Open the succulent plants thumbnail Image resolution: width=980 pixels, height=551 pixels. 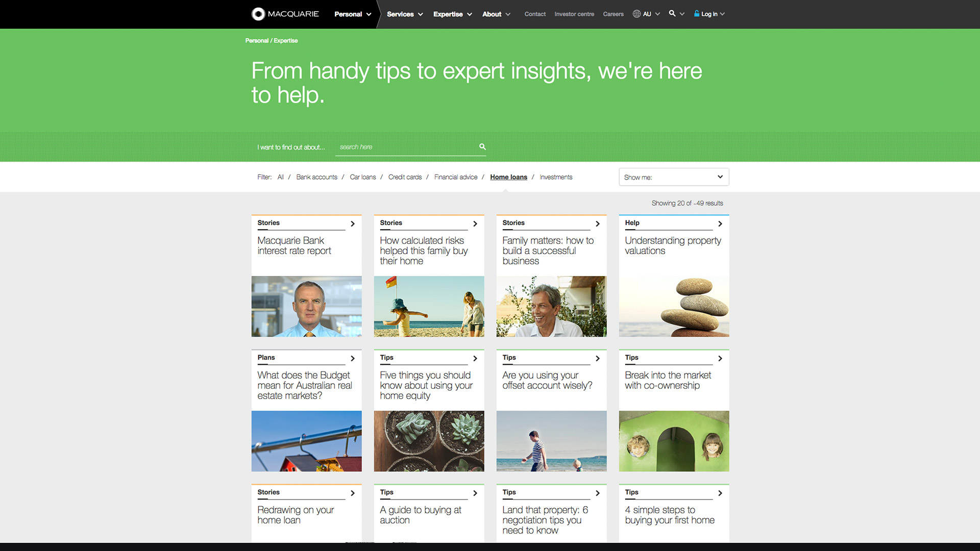click(429, 441)
